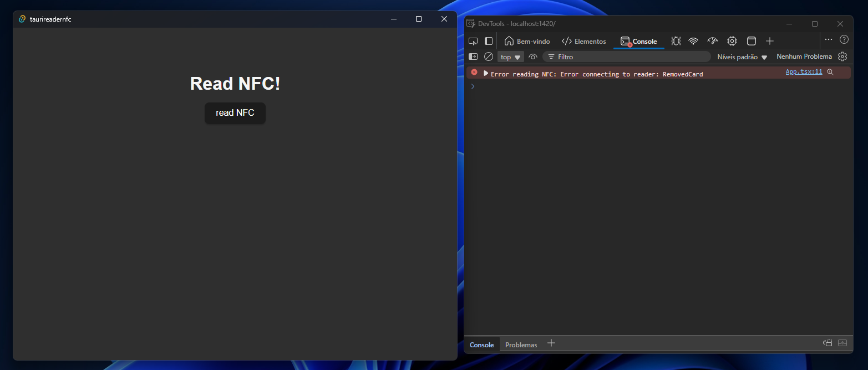
Task: Expand the NFC error message triangle
Action: click(486, 73)
